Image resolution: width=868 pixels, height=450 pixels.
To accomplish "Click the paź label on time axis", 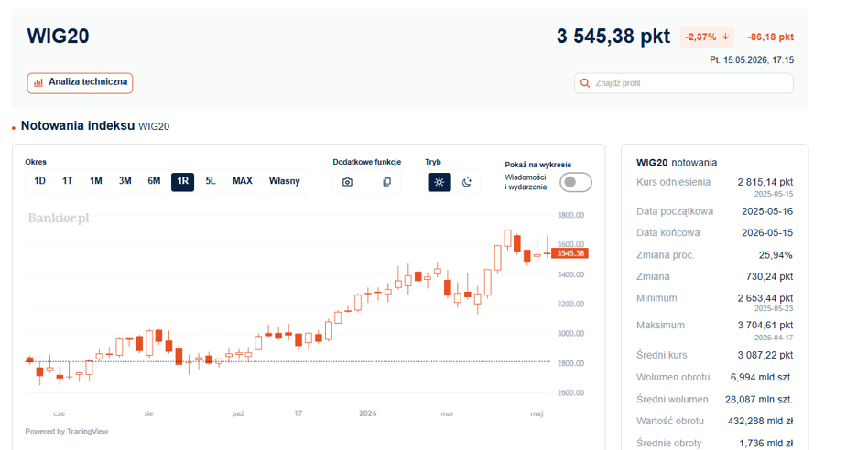I will point(238,413).
